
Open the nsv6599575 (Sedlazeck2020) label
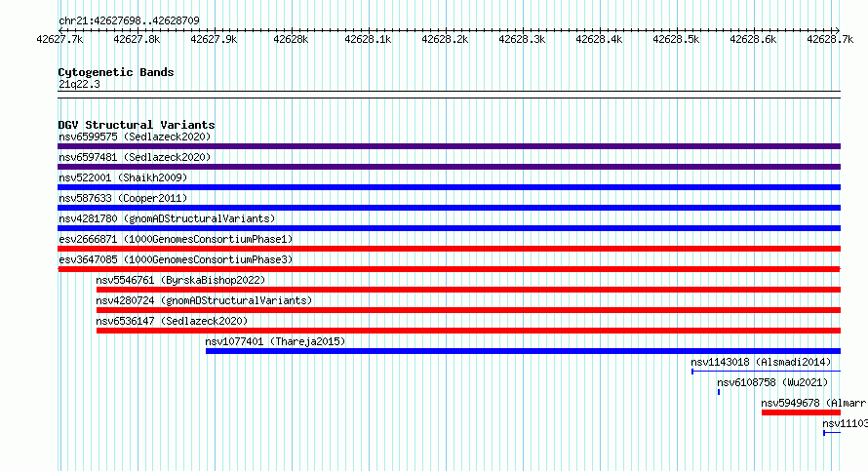[x=135, y=137]
